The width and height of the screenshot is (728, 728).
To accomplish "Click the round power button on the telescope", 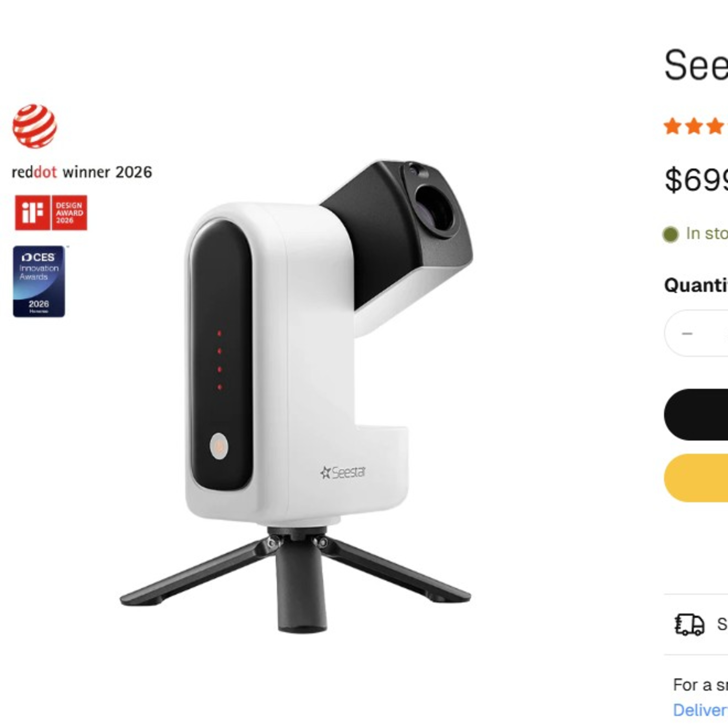I will pos(219,446).
